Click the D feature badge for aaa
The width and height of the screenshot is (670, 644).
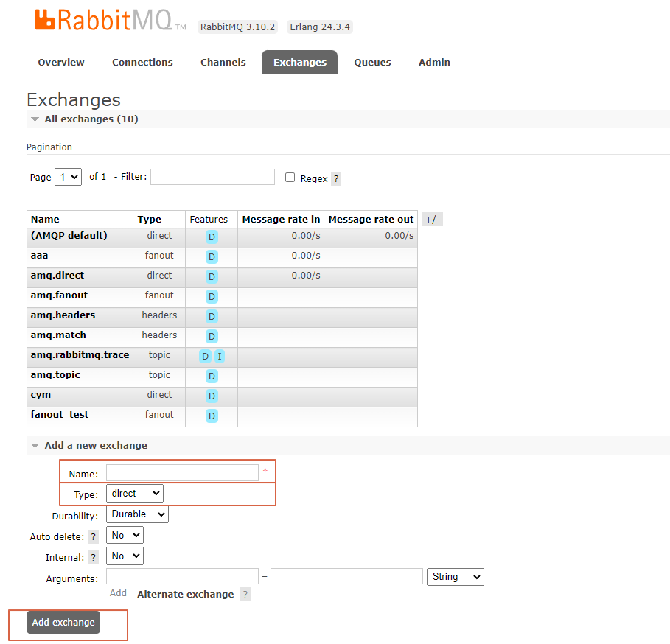(212, 256)
